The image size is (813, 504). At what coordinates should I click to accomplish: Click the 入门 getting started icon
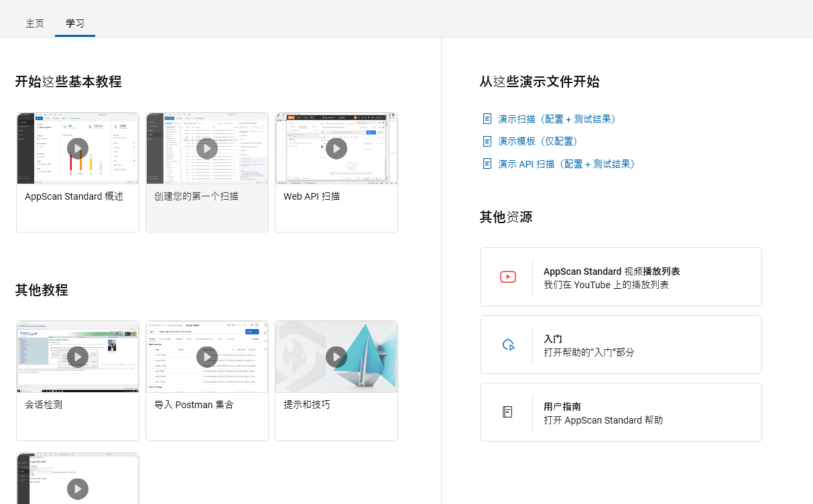point(507,344)
